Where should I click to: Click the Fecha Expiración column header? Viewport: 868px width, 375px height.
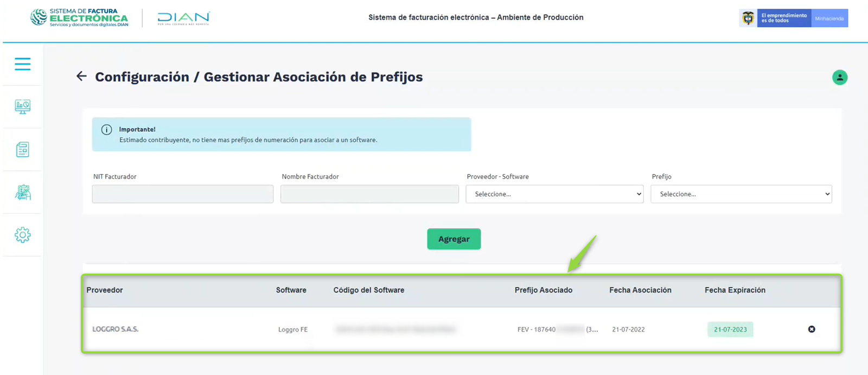point(735,290)
